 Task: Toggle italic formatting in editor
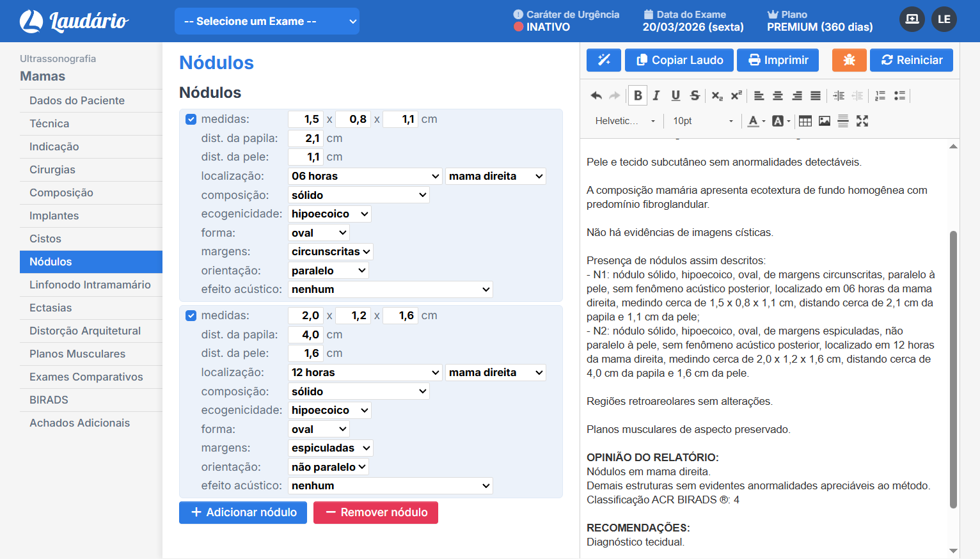tap(656, 95)
